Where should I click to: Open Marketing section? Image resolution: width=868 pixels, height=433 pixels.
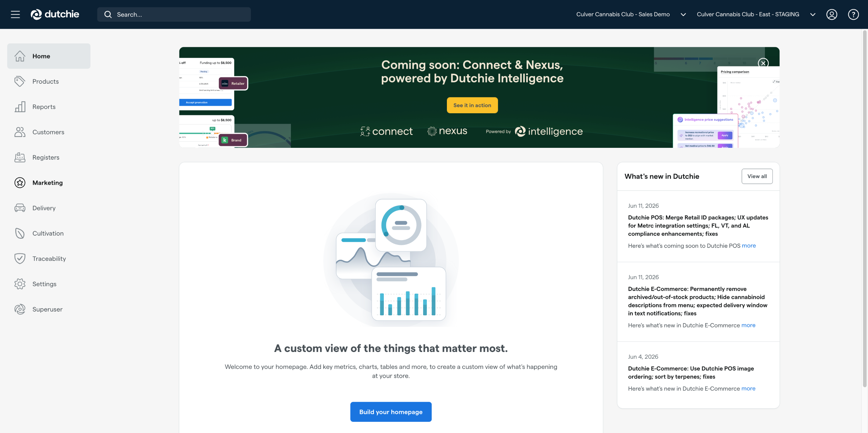pos(49,183)
